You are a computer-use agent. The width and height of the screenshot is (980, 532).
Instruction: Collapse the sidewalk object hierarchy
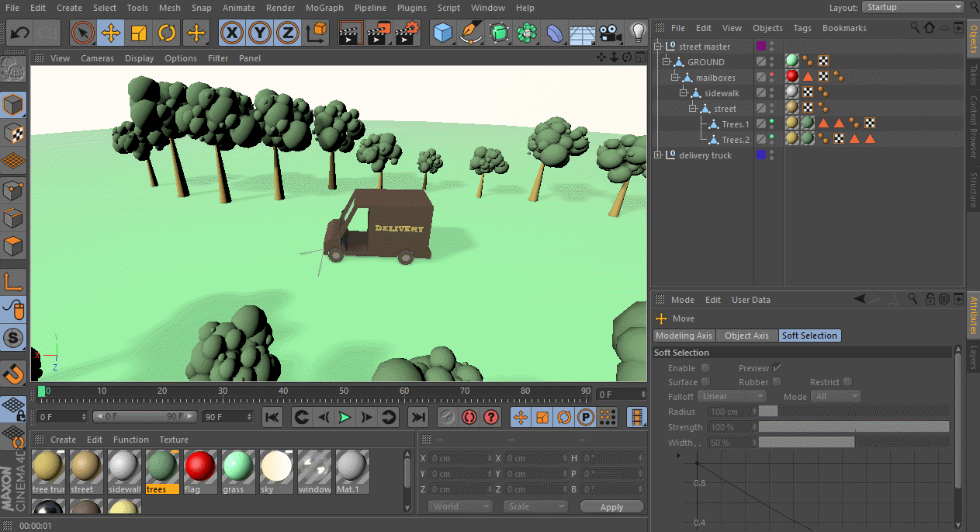(684, 93)
